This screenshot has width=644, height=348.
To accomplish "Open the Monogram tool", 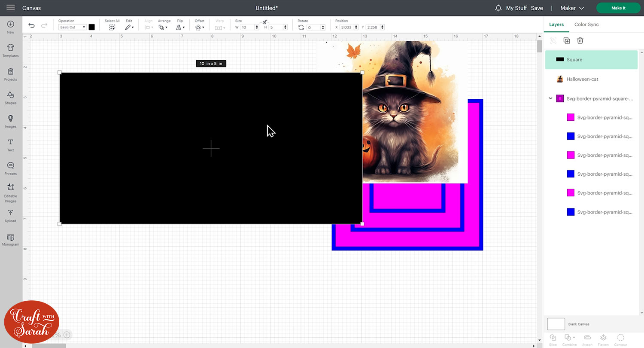I will [x=11, y=240].
